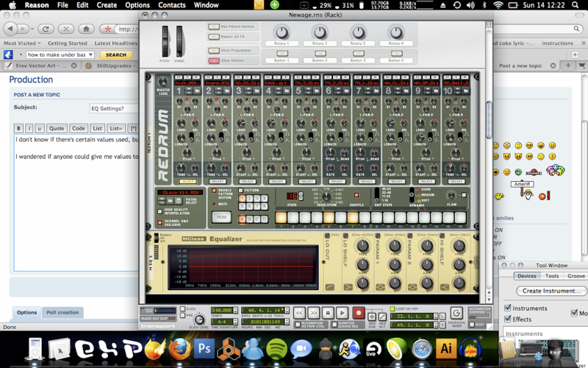Click the Lo Shelf curve icon on Equalizer

click(x=348, y=287)
